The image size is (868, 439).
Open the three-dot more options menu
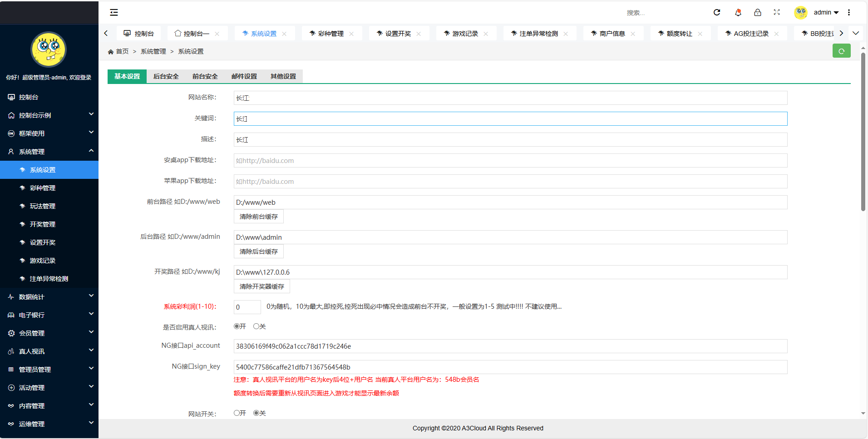[x=849, y=13]
